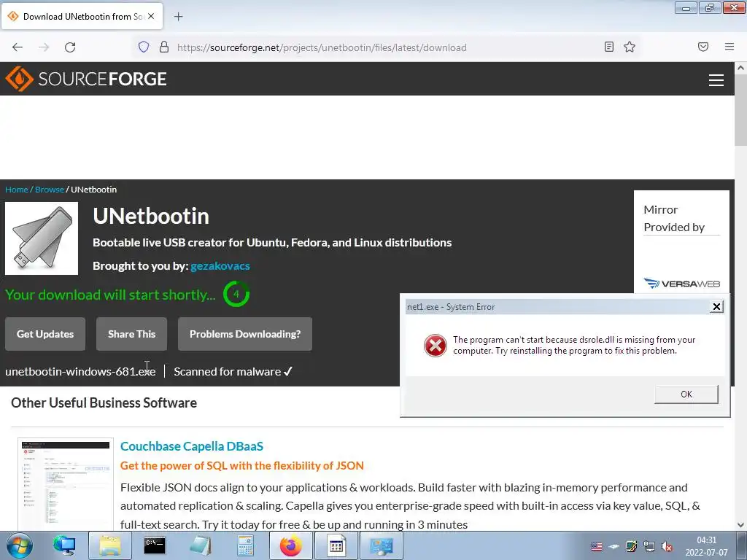View site security padlock info

[x=164, y=47]
